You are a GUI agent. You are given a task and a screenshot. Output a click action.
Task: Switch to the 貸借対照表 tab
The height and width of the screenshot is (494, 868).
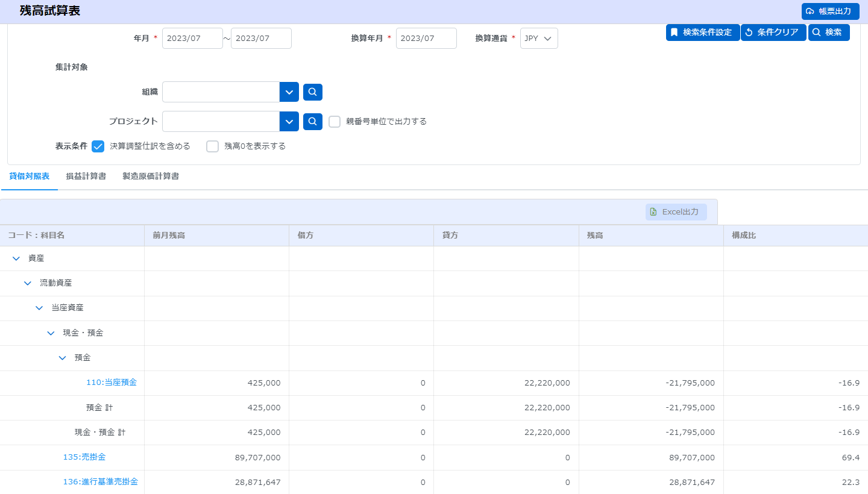(x=29, y=177)
